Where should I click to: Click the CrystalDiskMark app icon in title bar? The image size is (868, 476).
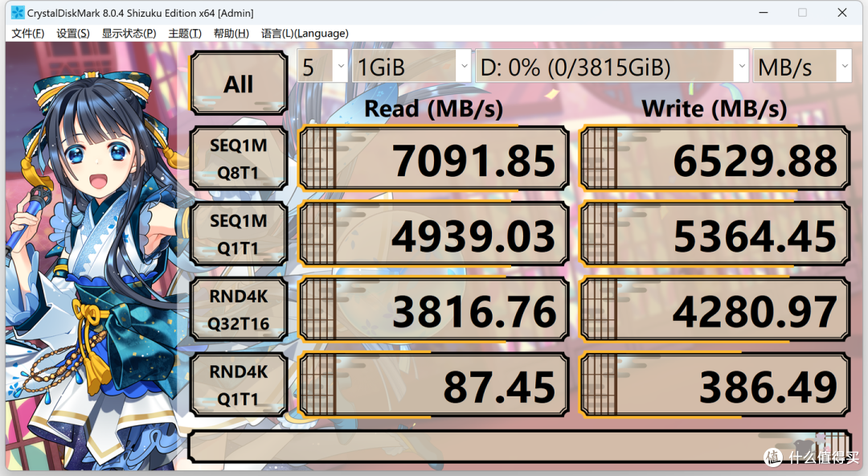(17, 12)
